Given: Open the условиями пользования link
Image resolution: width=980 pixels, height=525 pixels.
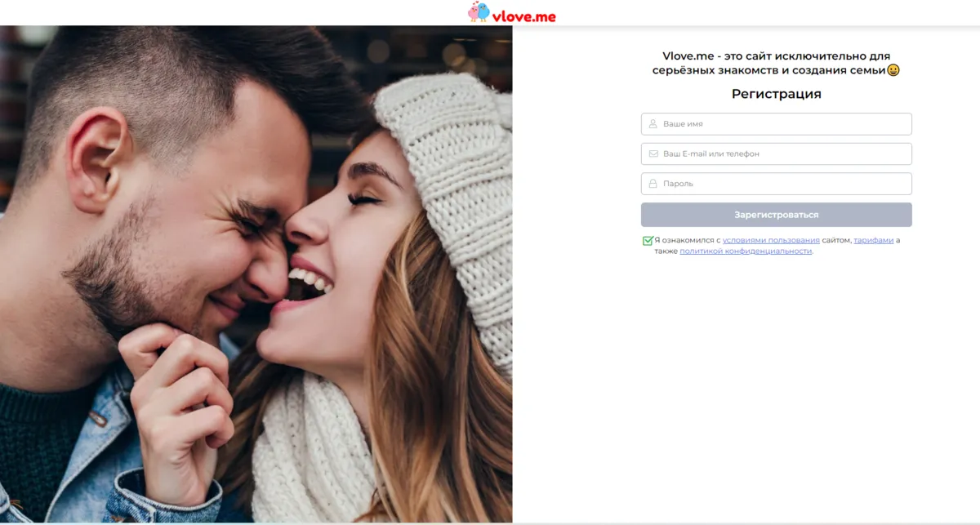Looking at the screenshot, I should (x=771, y=241).
